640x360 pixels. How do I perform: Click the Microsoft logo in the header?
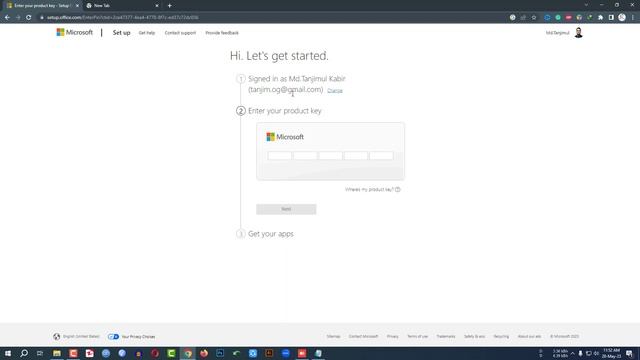(75, 32)
